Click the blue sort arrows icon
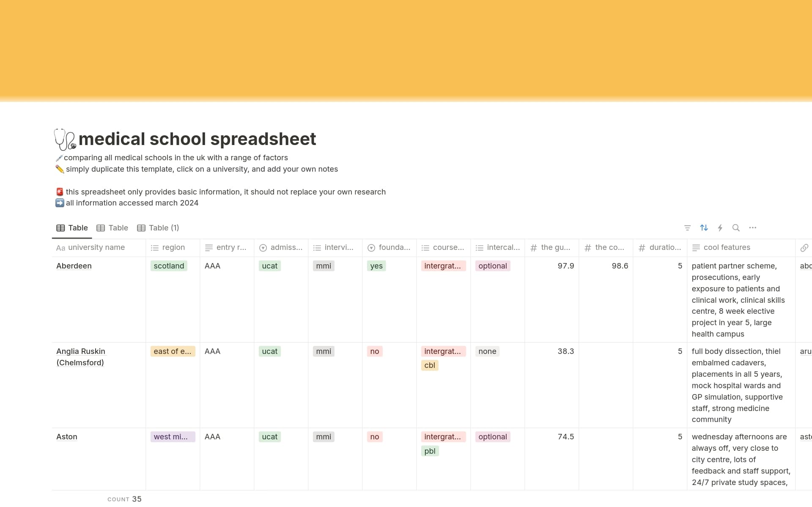812x507 pixels. (x=704, y=227)
